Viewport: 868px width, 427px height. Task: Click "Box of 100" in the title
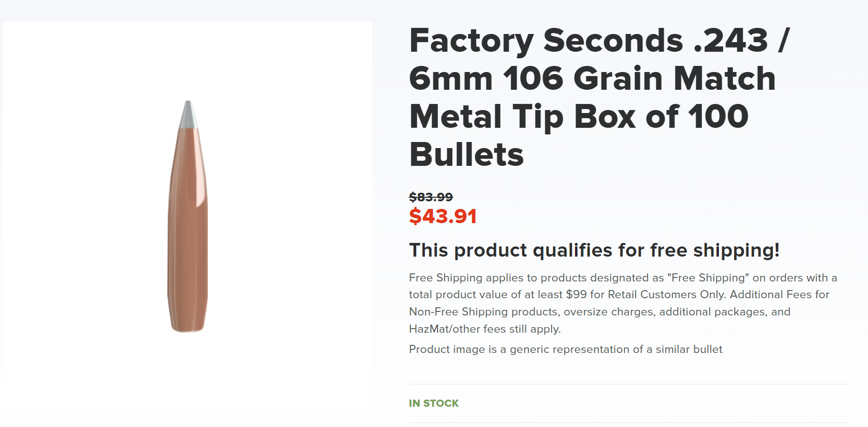(661, 117)
